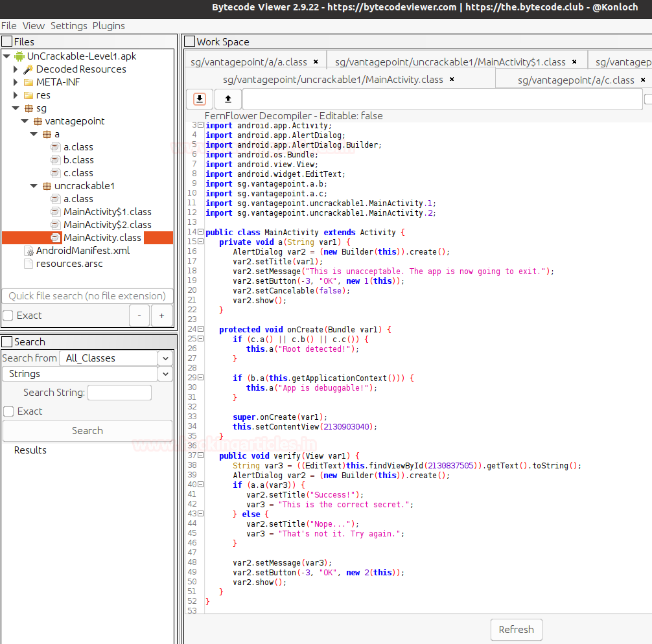Click the AndroidManifest.xml file icon
The image size is (652, 644).
point(28,251)
